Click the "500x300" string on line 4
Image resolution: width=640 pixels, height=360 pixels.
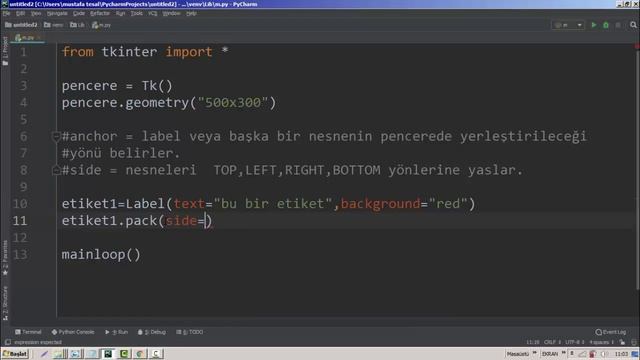pyautogui.click(x=233, y=102)
